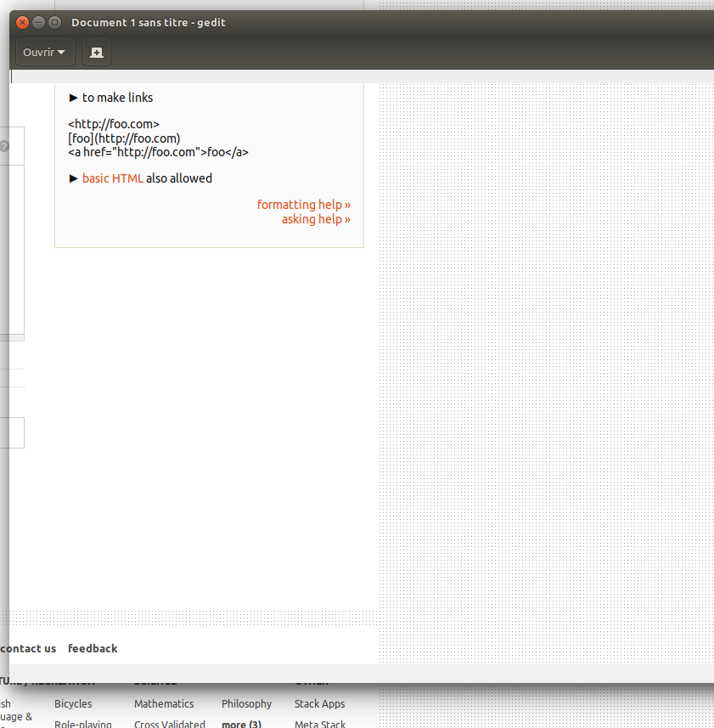The image size is (714, 728).
Task: Open the Philosophy site link
Action: tap(246, 704)
